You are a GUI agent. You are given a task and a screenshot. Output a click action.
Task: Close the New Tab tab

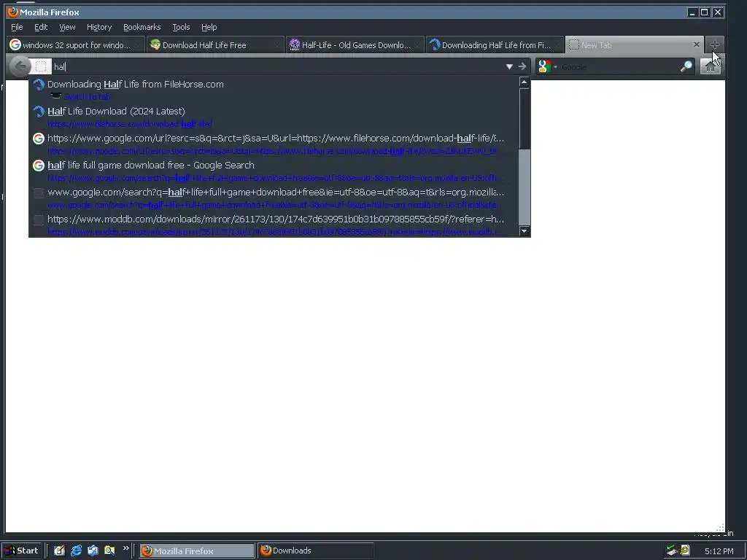(697, 44)
